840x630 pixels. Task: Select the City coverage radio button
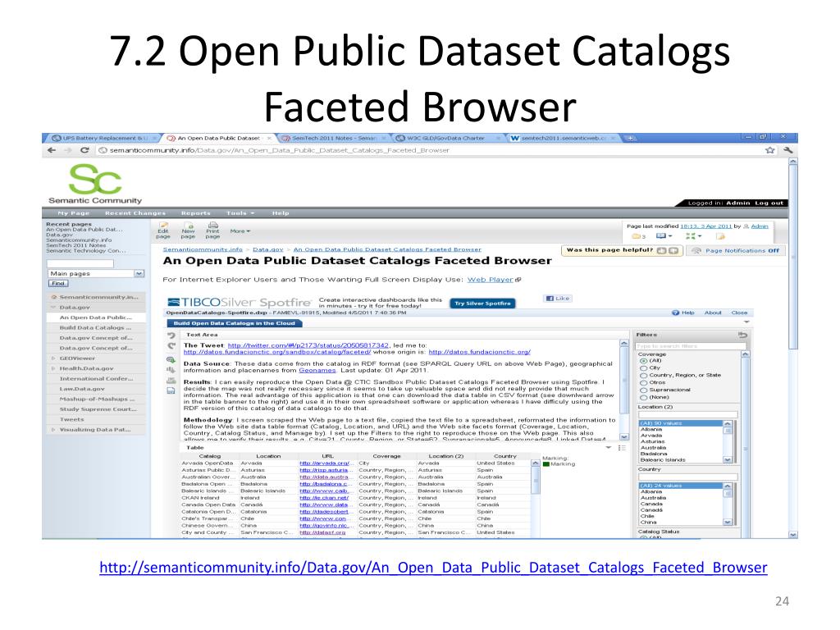click(x=643, y=368)
